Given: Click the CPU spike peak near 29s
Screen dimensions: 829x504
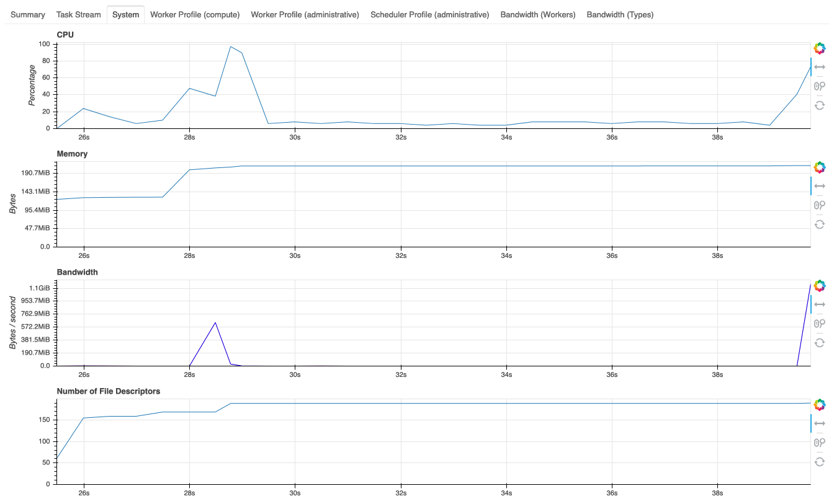Looking at the screenshot, I should [231, 46].
